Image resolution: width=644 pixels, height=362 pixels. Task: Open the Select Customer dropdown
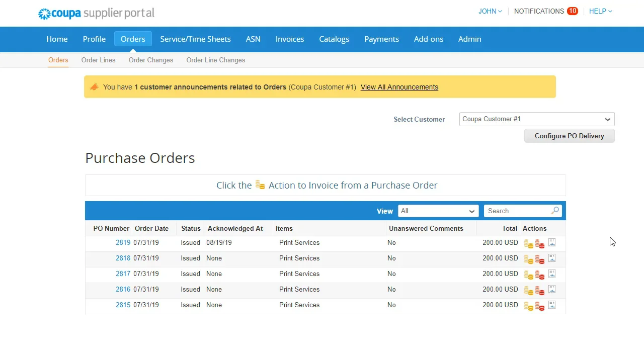tap(537, 119)
